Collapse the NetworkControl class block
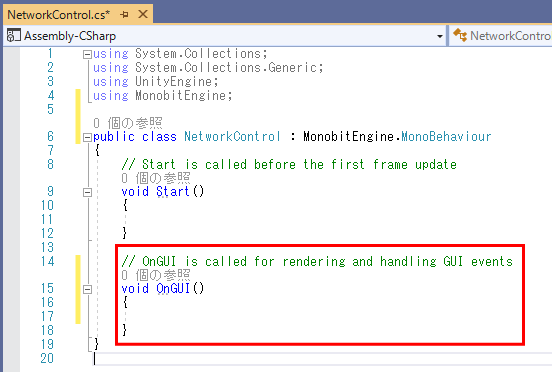 [x=87, y=137]
